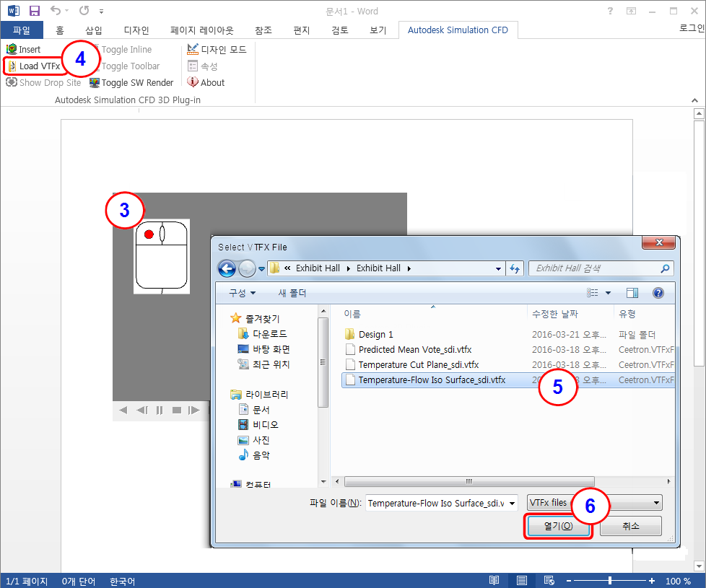Image resolution: width=706 pixels, height=588 pixels.
Task: Open the 파일 tab
Action: click(x=22, y=30)
